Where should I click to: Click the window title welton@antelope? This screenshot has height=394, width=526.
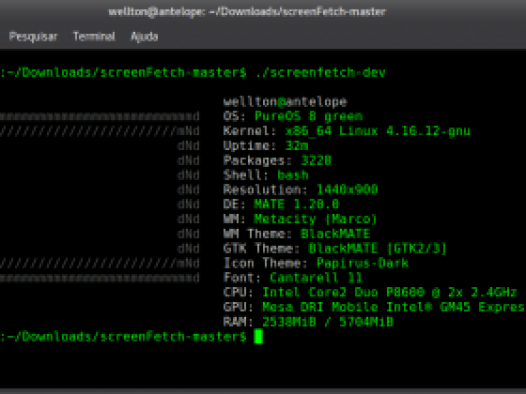pos(247,12)
